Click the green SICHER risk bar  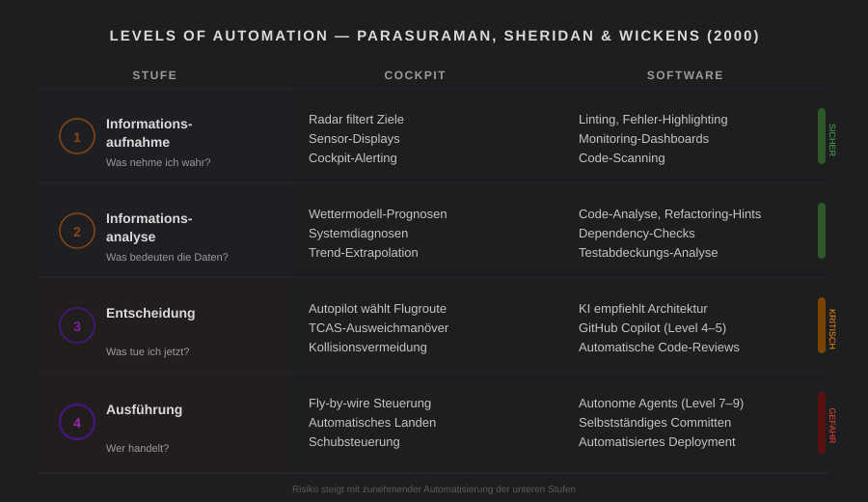tap(822, 136)
